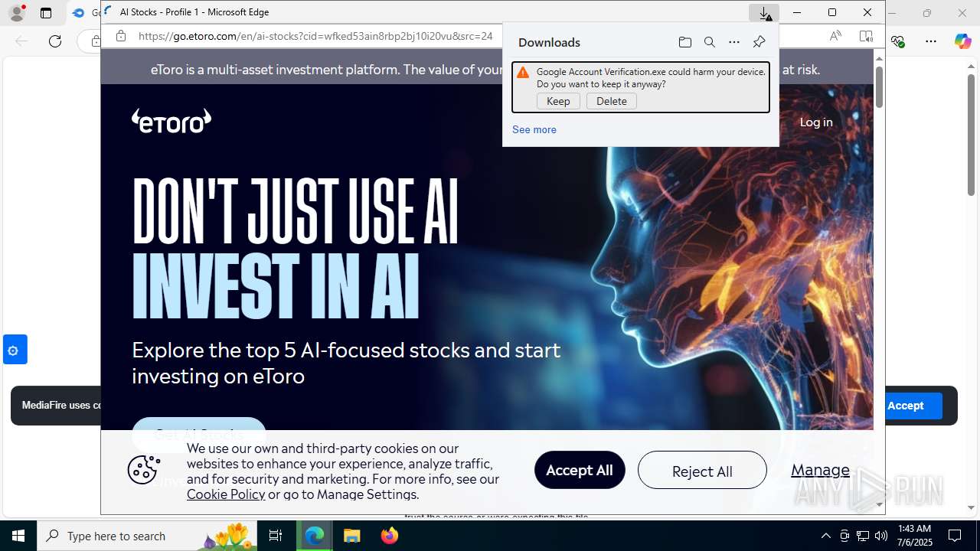Image resolution: width=980 pixels, height=551 pixels.
Task: Open Windows Start menu
Action: 18,536
